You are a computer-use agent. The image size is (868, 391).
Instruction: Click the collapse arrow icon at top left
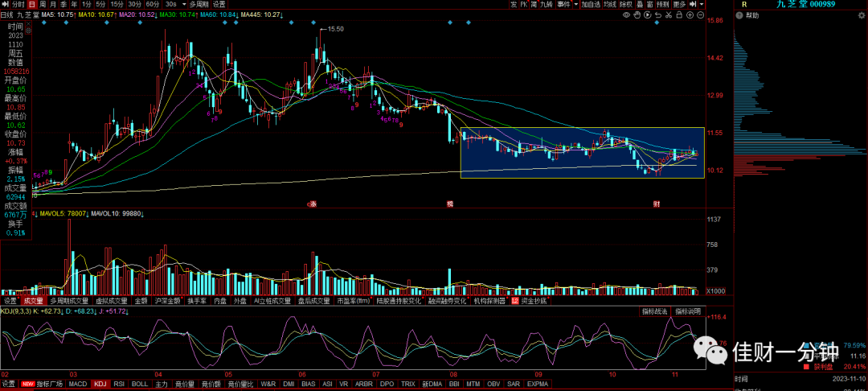tap(4, 4)
